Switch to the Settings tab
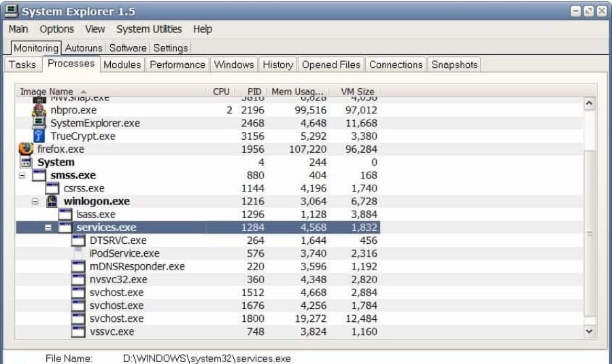Screen dimensions: 612x364 pos(171,48)
